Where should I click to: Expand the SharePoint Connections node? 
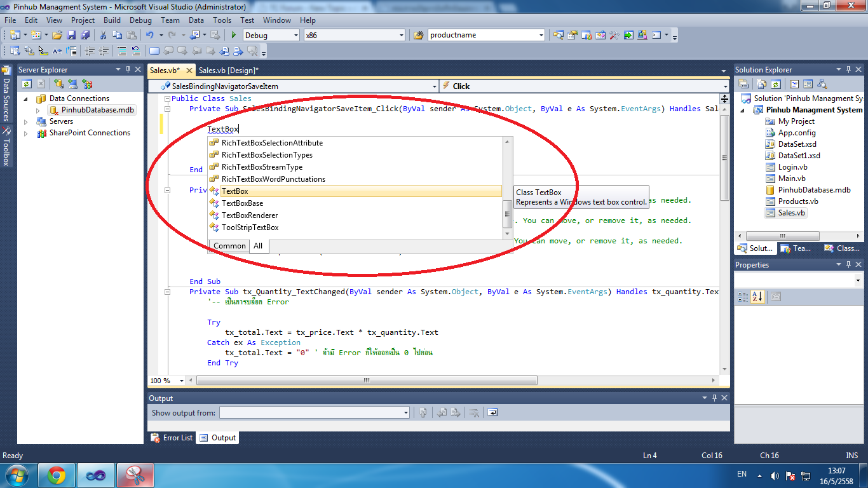pos(26,133)
